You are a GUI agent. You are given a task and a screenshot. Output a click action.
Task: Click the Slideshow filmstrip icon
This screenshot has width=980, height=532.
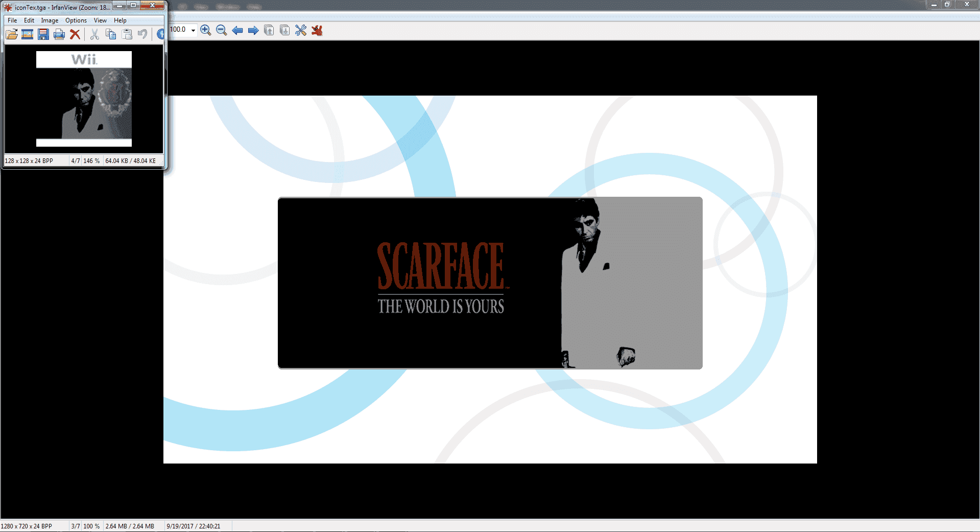(28, 34)
